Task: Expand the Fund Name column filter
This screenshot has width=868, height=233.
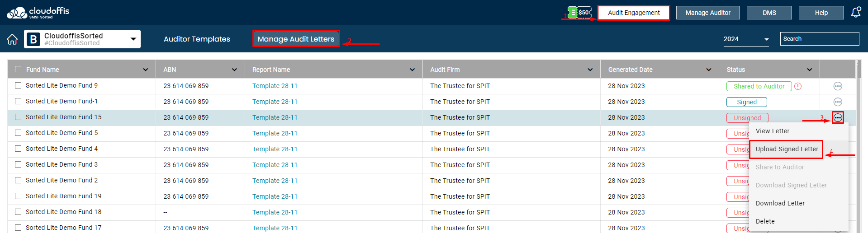Action: pyautogui.click(x=145, y=70)
